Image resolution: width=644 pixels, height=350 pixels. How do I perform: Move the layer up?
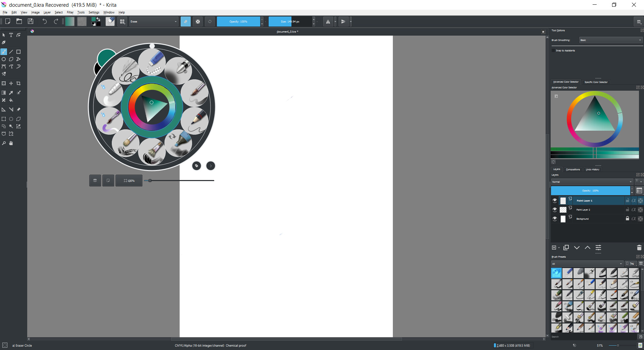tap(588, 248)
